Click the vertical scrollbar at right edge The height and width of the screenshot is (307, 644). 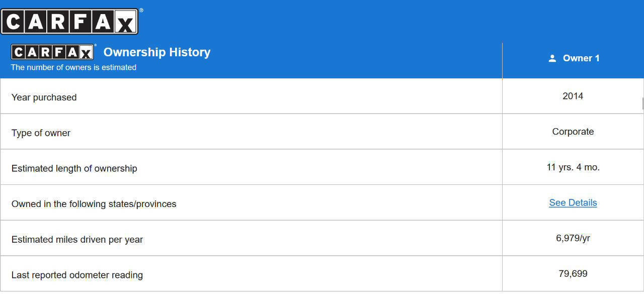click(642, 103)
